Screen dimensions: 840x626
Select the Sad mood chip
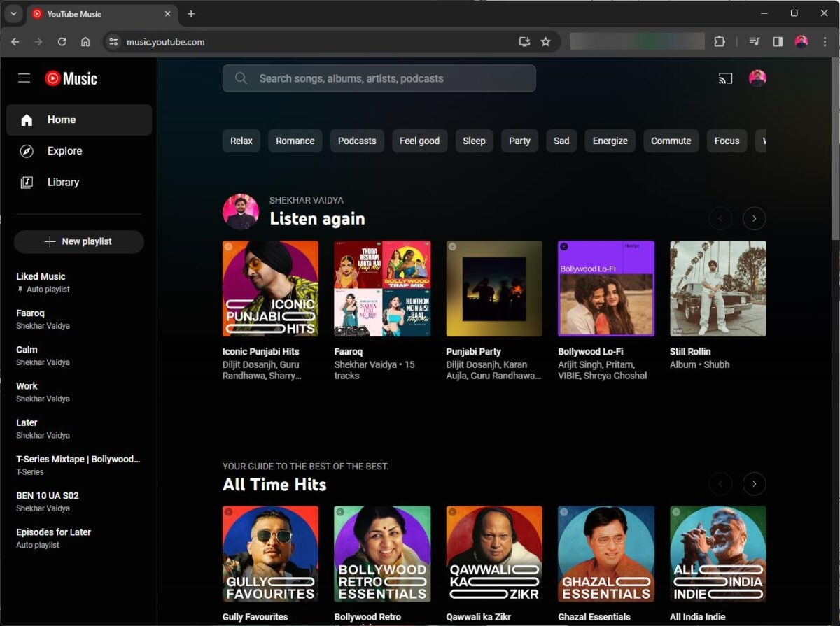(561, 141)
